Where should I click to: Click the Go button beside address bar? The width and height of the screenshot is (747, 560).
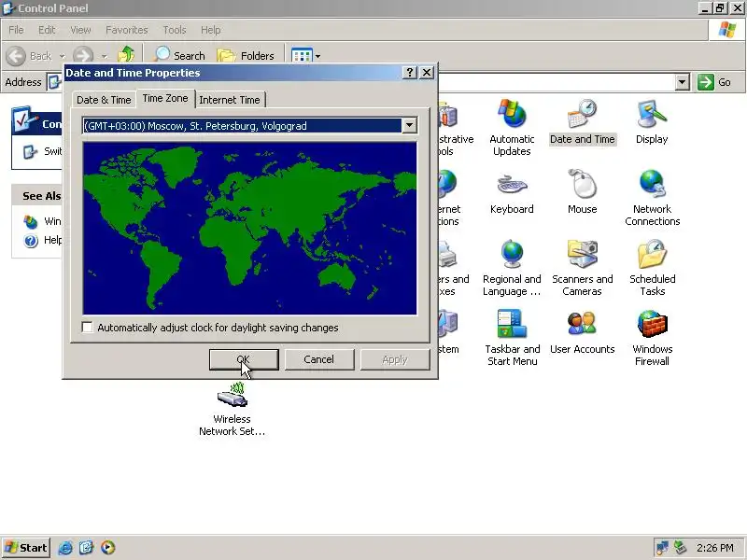(x=715, y=82)
